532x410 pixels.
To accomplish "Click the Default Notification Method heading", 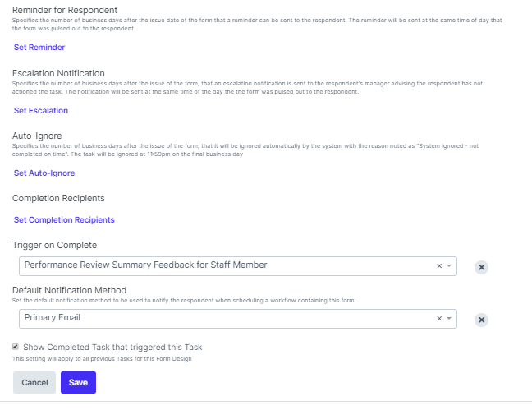I will (x=70, y=290).
